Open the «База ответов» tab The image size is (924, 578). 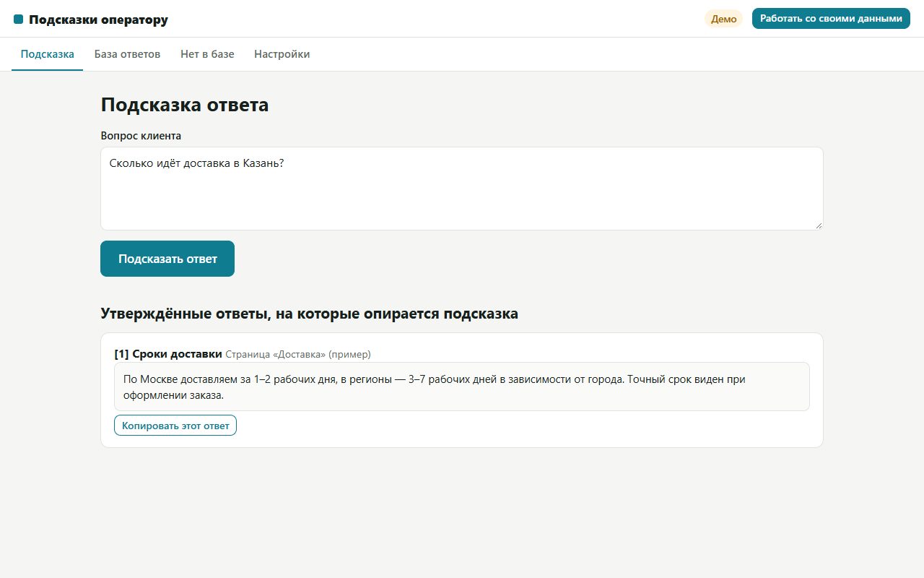tap(127, 54)
